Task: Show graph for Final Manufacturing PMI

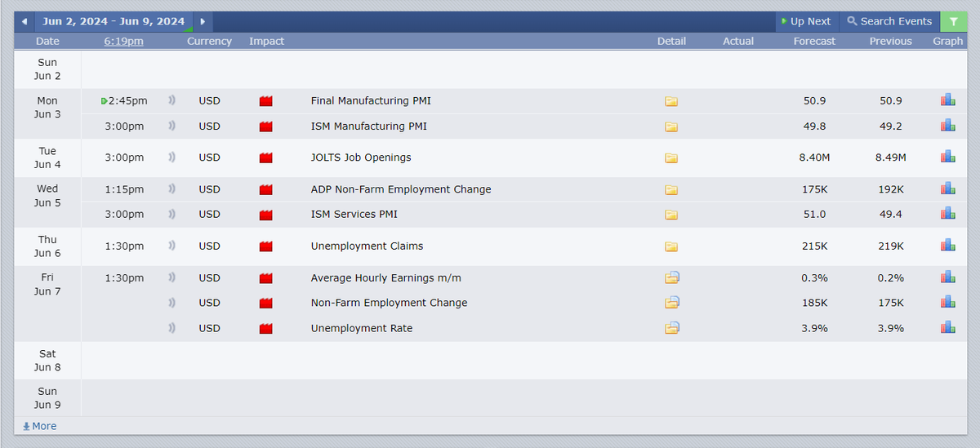Action: click(948, 100)
